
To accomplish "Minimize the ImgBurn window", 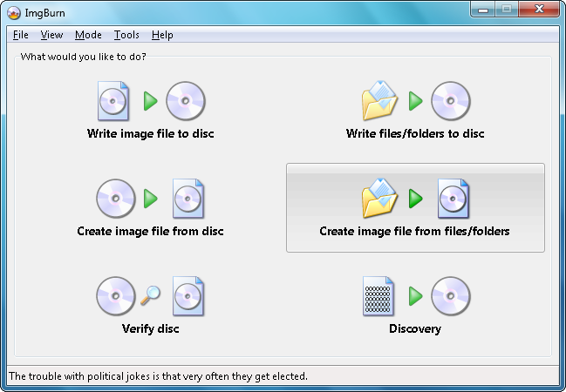I will (x=483, y=9).
